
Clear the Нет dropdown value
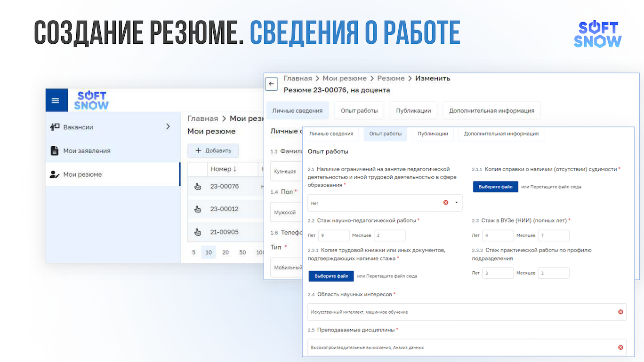[x=445, y=203]
